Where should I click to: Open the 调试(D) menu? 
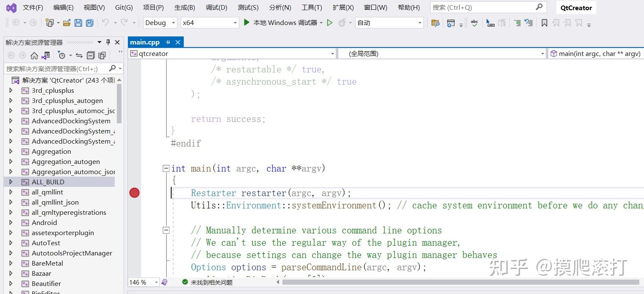pos(216,8)
